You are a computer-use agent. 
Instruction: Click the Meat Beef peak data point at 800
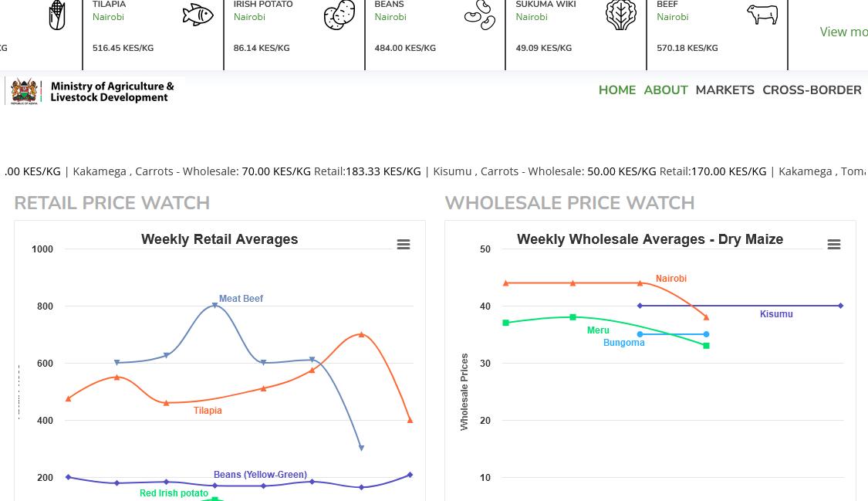[x=214, y=306]
